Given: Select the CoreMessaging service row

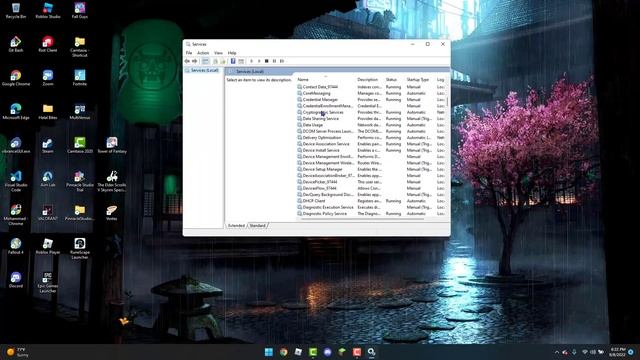Looking at the screenshot, I should 370,93.
